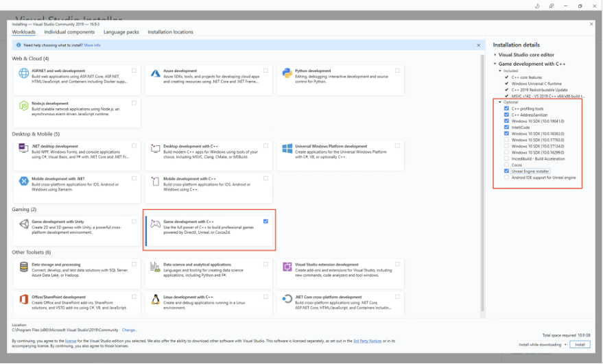Click the Install button
Screen dimensions: 603x364
580,344
